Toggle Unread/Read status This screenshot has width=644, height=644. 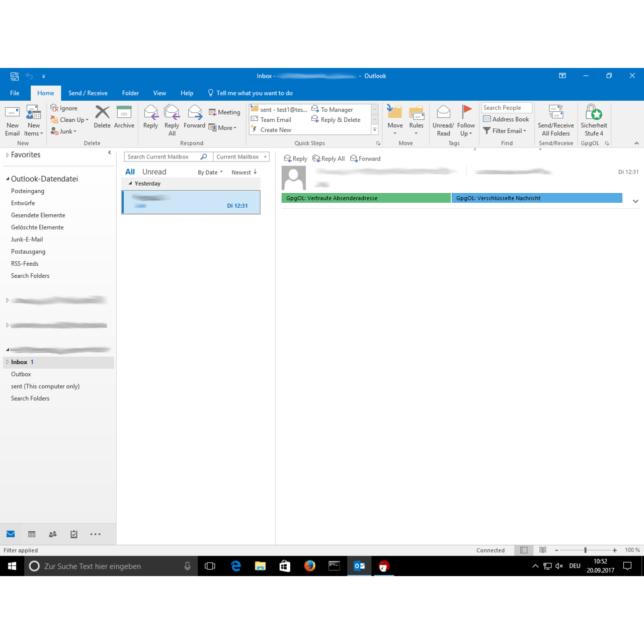443,121
